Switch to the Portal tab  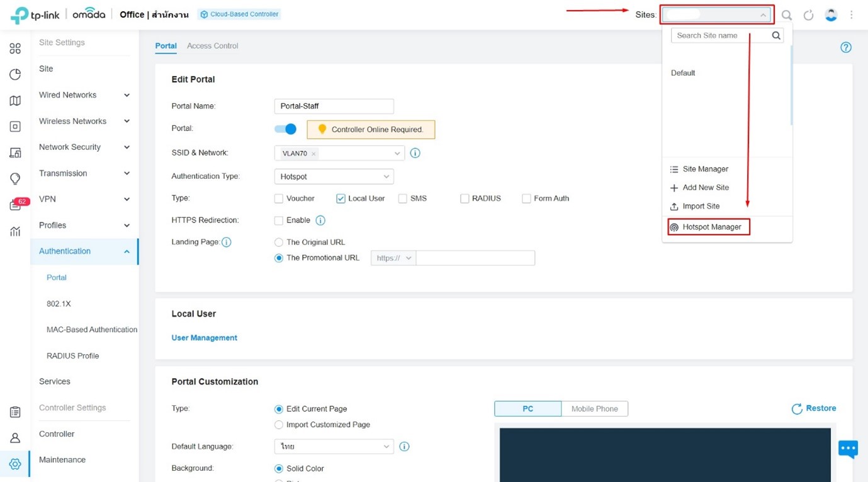[166, 46]
